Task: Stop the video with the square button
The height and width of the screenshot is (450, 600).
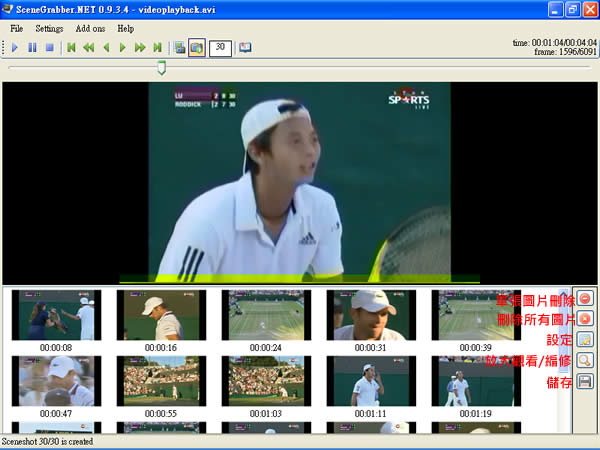Action: 49,47
